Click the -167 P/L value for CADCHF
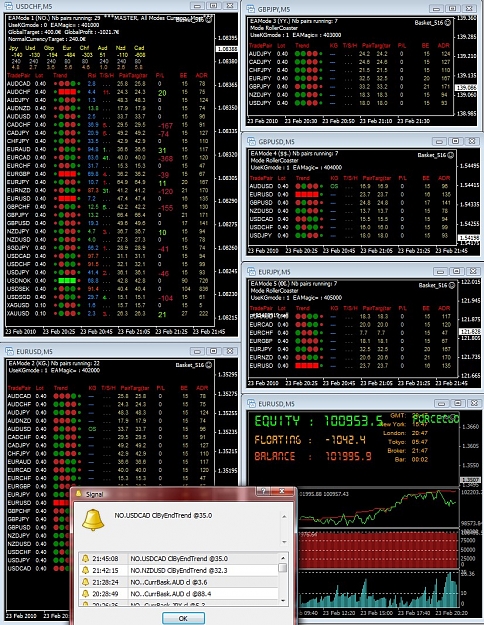This screenshot has height=625, width=484. click(x=165, y=126)
